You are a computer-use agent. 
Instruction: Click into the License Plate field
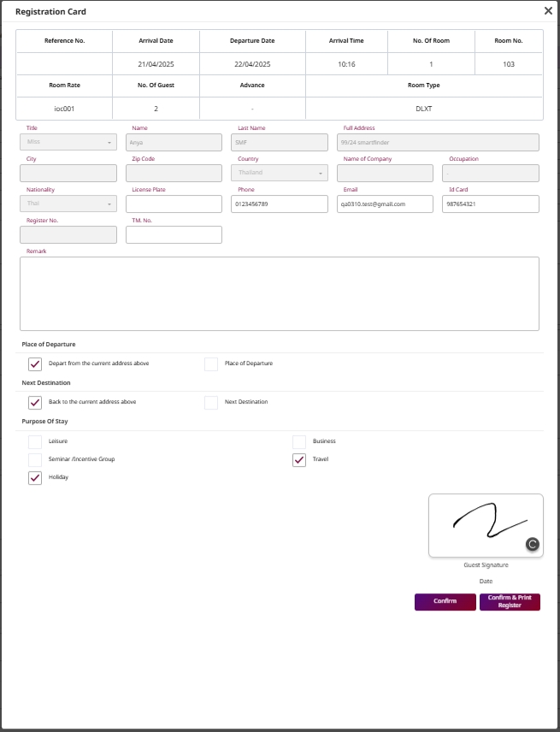(x=174, y=204)
